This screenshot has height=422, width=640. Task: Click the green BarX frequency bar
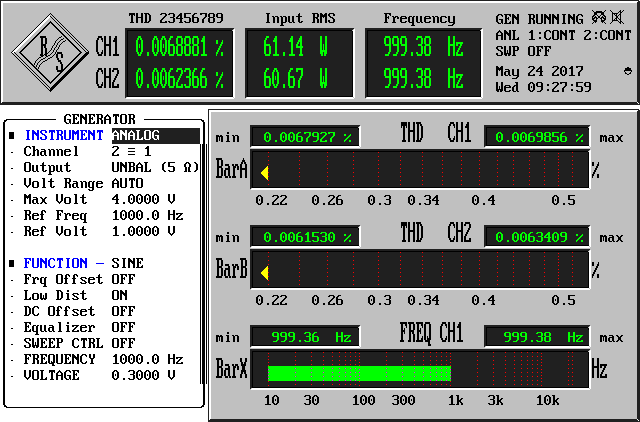(x=359, y=373)
